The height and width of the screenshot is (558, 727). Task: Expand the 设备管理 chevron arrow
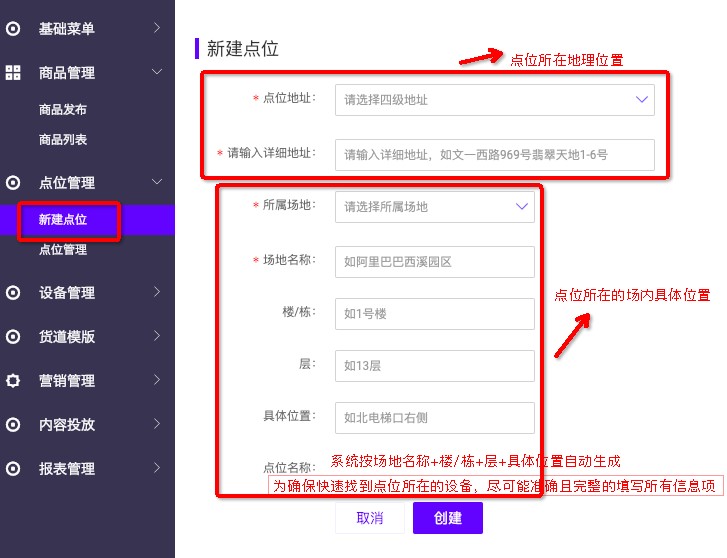click(157, 292)
